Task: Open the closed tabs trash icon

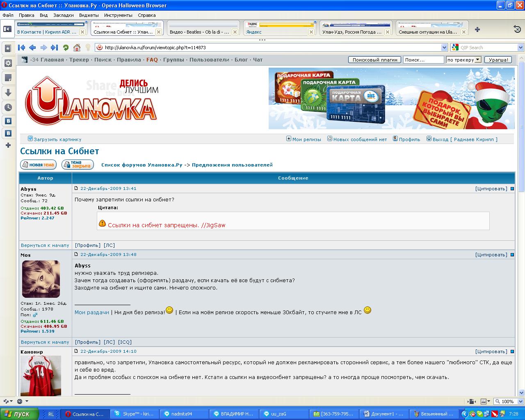Action: 517,29
